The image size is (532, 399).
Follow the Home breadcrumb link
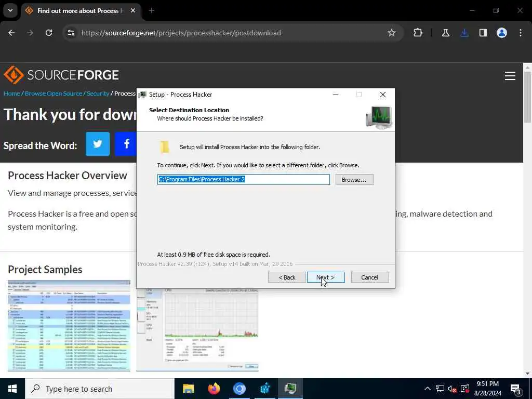pyautogui.click(x=12, y=94)
